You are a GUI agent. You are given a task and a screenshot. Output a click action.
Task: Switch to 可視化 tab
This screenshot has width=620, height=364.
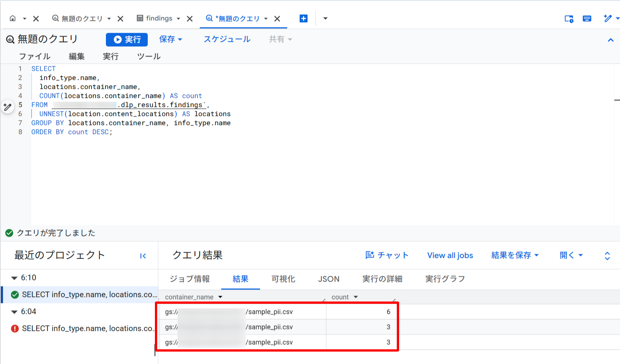pos(283,279)
